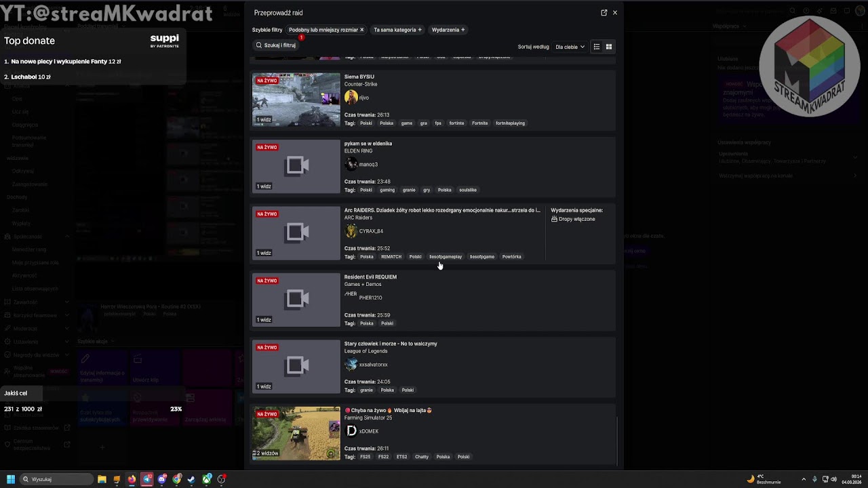Click the 'Dropy włączone' drops icon
The width and height of the screenshot is (868, 488).
click(554, 220)
